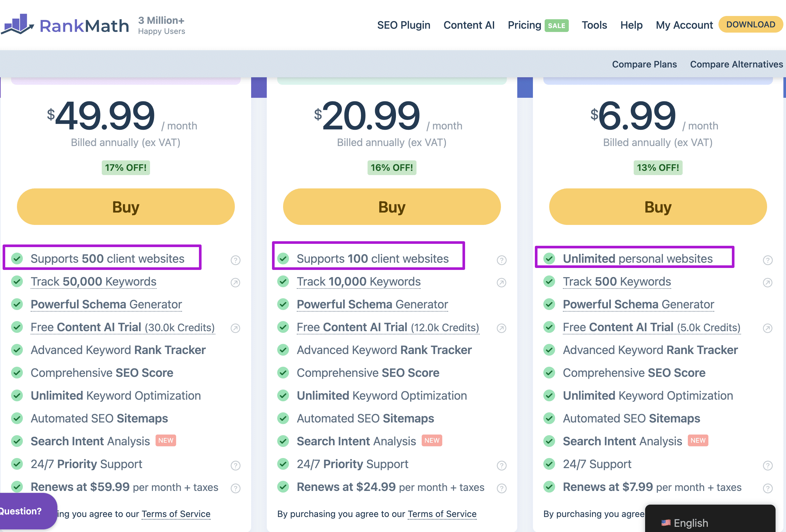Click arrow icon next to Free Content AI Trial (12.0k Credits)
This screenshot has width=786, height=532.
tap(501, 328)
